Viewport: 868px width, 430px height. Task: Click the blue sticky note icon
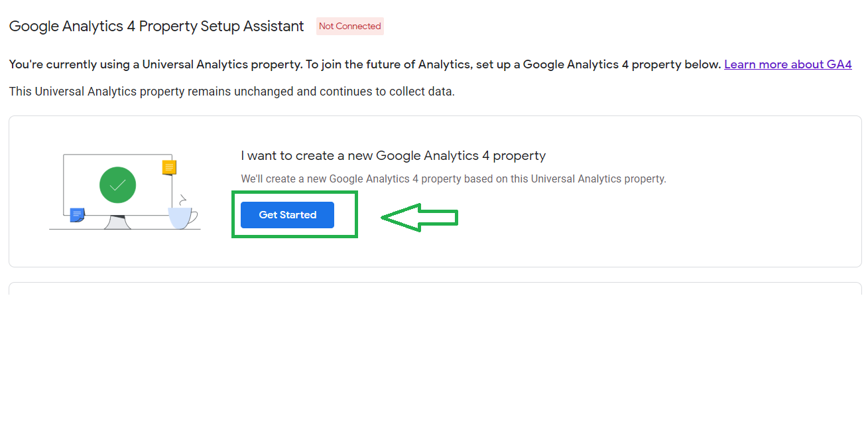tap(77, 214)
